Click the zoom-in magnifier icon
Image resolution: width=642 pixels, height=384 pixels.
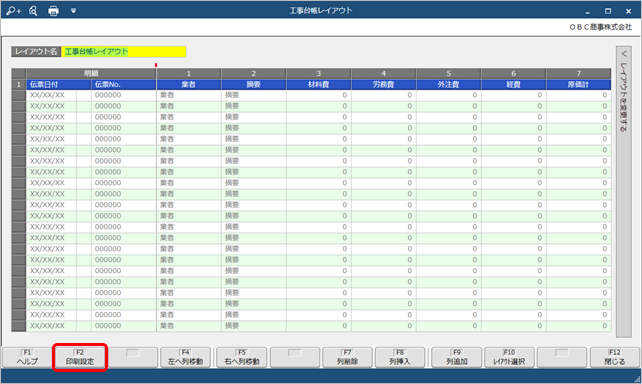[13, 11]
